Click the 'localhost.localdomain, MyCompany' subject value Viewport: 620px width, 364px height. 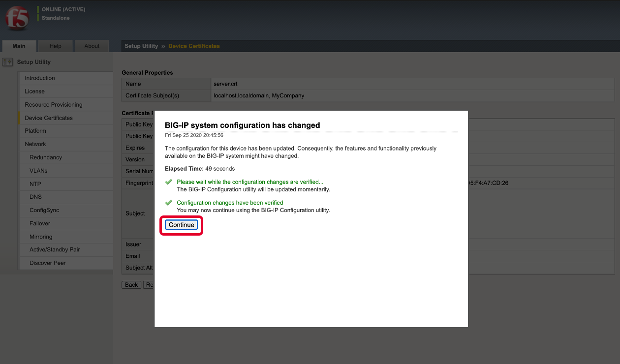259,95
